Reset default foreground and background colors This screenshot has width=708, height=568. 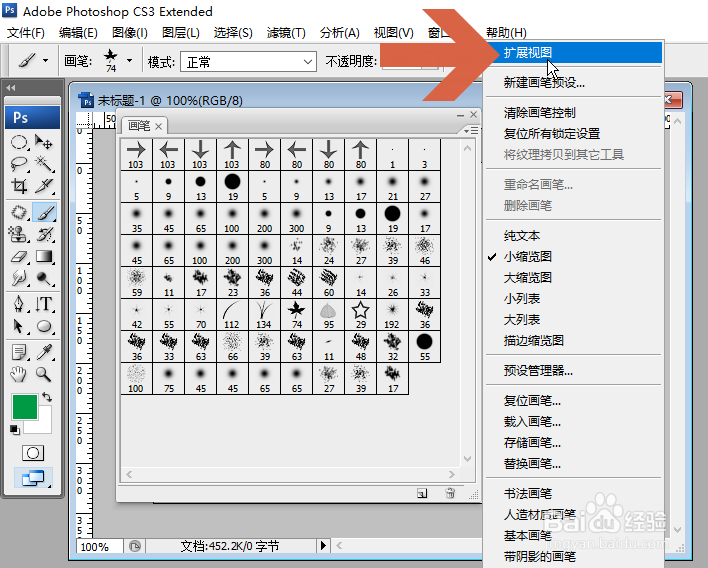pos(15,429)
